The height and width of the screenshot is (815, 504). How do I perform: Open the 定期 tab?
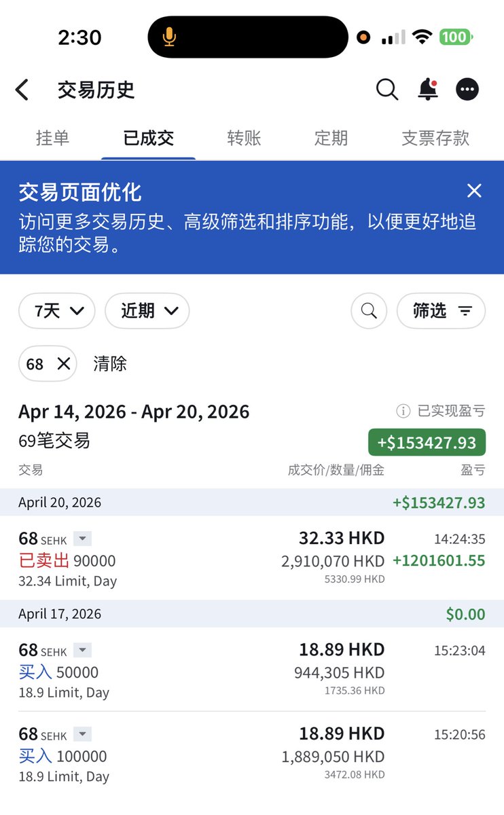click(331, 138)
